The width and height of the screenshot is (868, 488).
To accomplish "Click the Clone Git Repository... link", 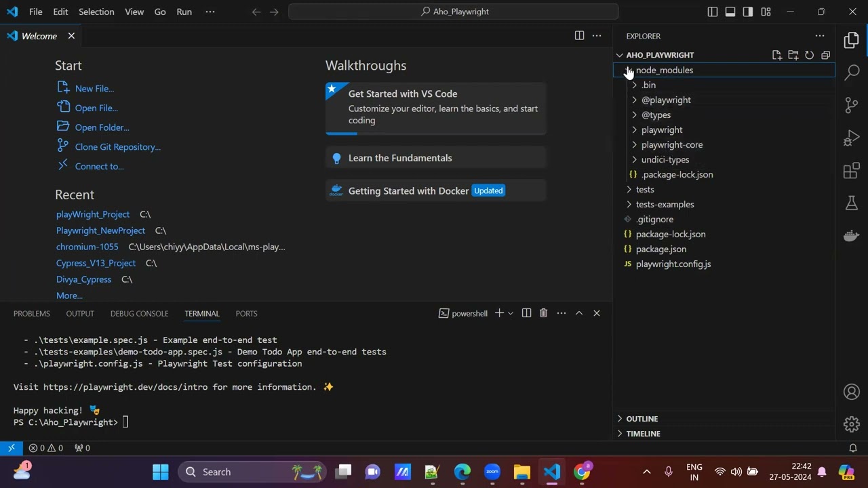I will click(118, 146).
